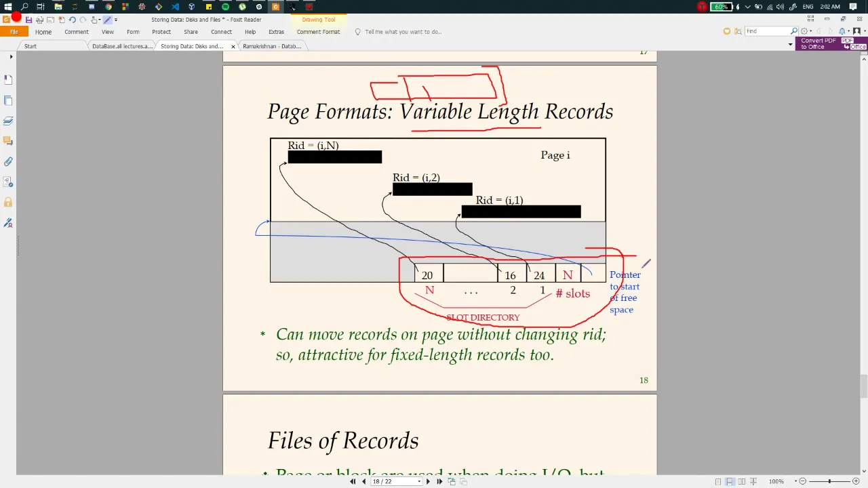Click the volume icon in system tray
Screen dimensions: 868x488
(780, 7)
